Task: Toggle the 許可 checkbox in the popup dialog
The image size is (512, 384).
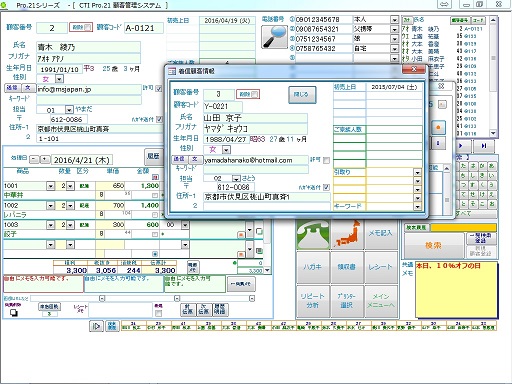Action: [326, 160]
